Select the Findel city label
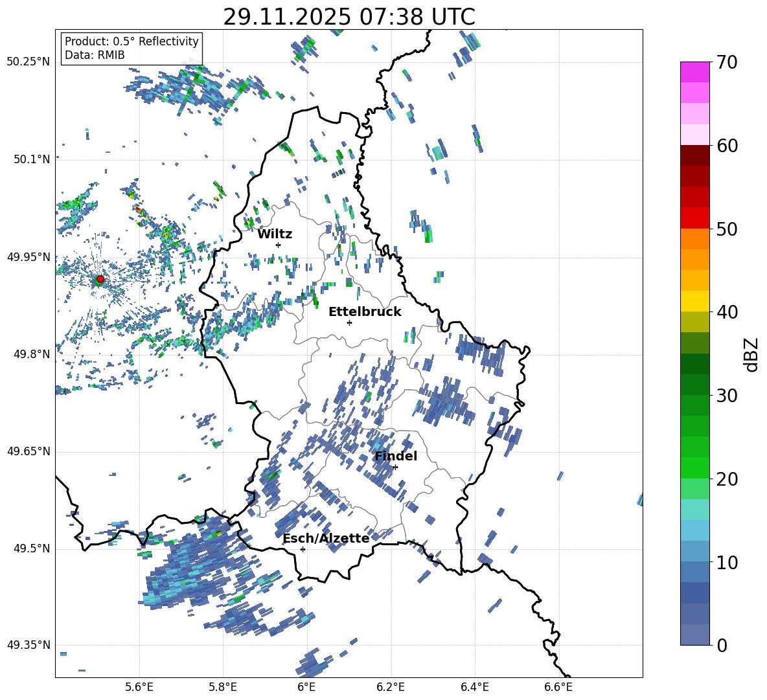Viewport: 767px width, 700px height. pyautogui.click(x=396, y=457)
